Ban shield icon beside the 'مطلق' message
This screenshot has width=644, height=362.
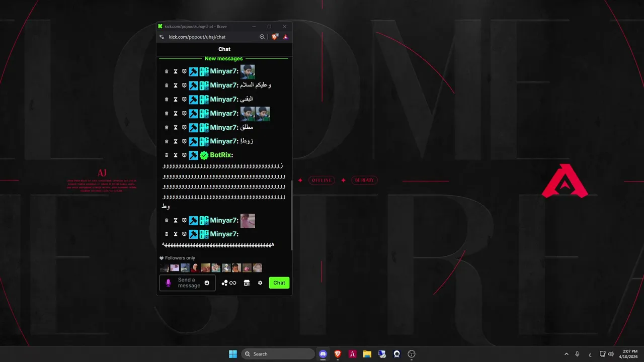184,128
